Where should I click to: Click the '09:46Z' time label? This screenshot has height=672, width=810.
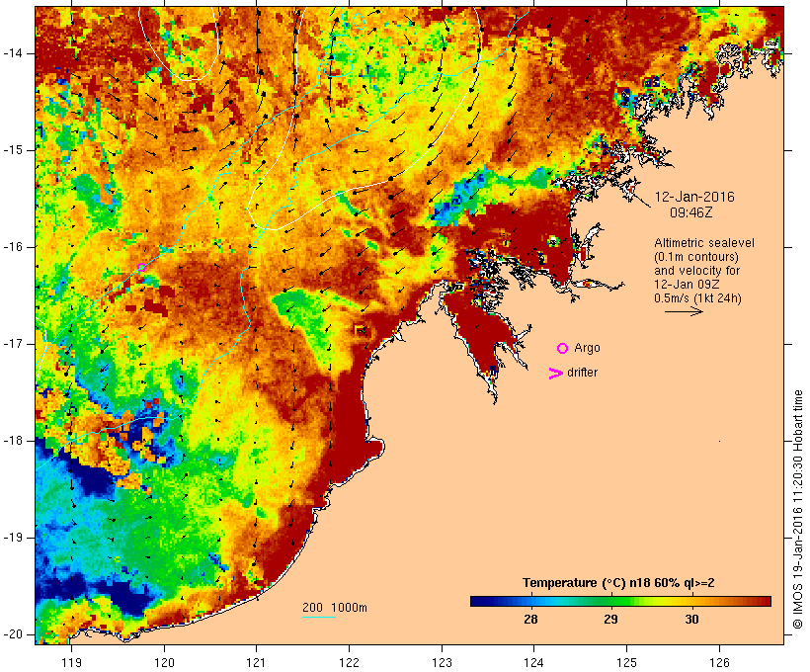pyautogui.click(x=691, y=212)
